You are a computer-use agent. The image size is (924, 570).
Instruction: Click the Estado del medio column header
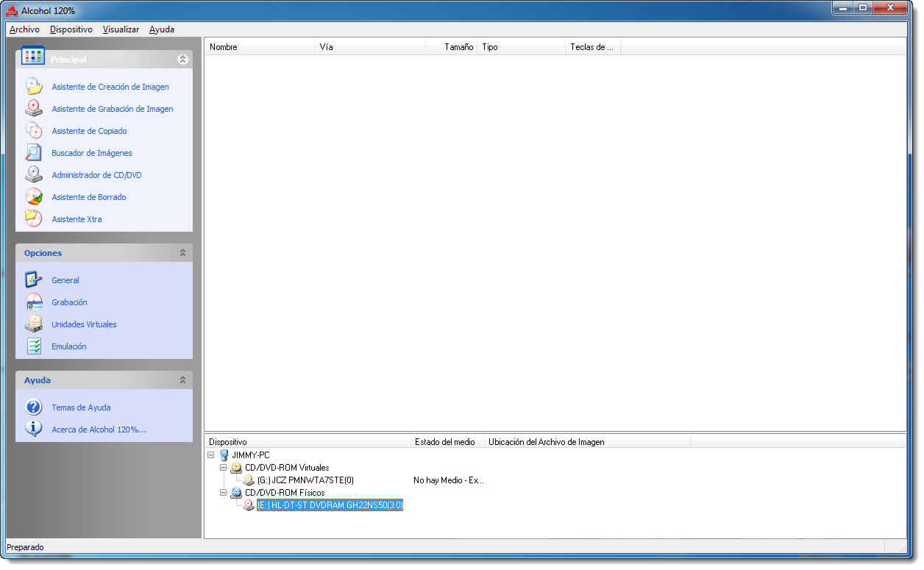(447, 442)
